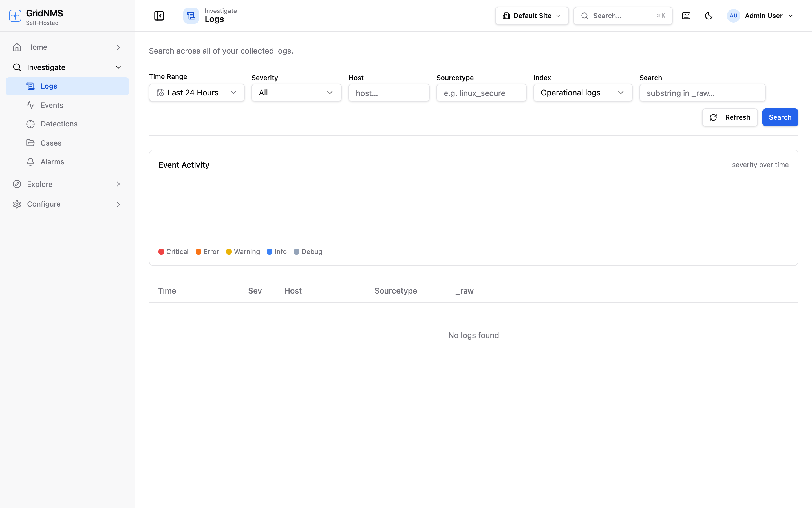This screenshot has width=812, height=508.
Task: Click the AU user avatar
Action: [x=734, y=16]
